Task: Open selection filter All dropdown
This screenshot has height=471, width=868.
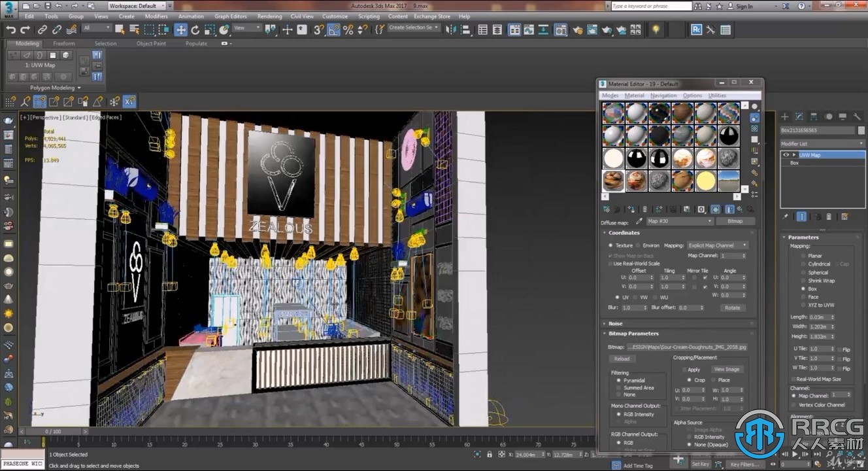Action: (x=97, y=28)
